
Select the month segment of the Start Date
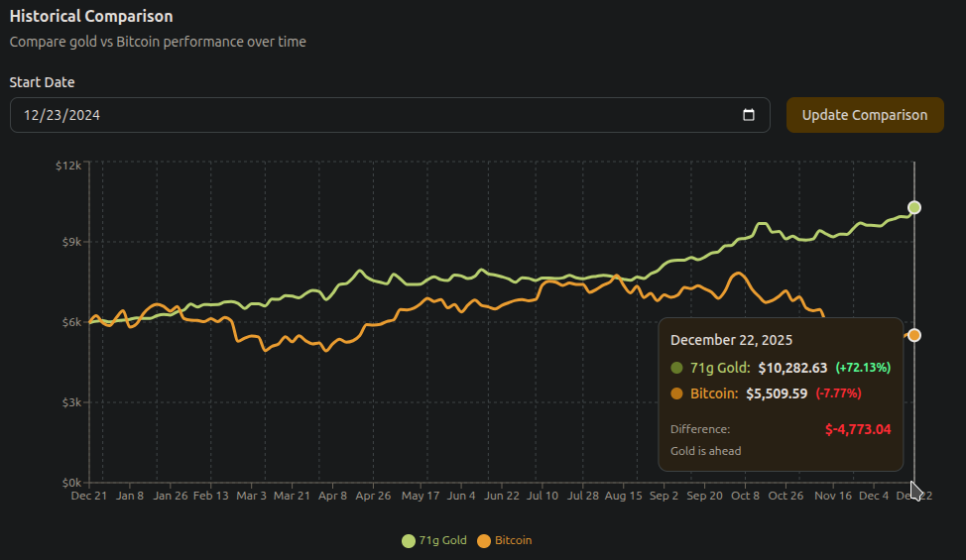pos(32,115)
